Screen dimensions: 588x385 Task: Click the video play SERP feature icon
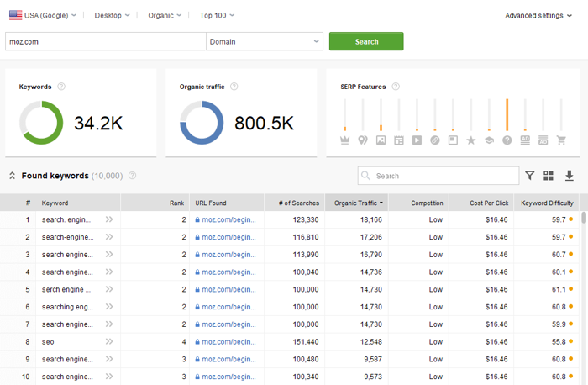417,140
